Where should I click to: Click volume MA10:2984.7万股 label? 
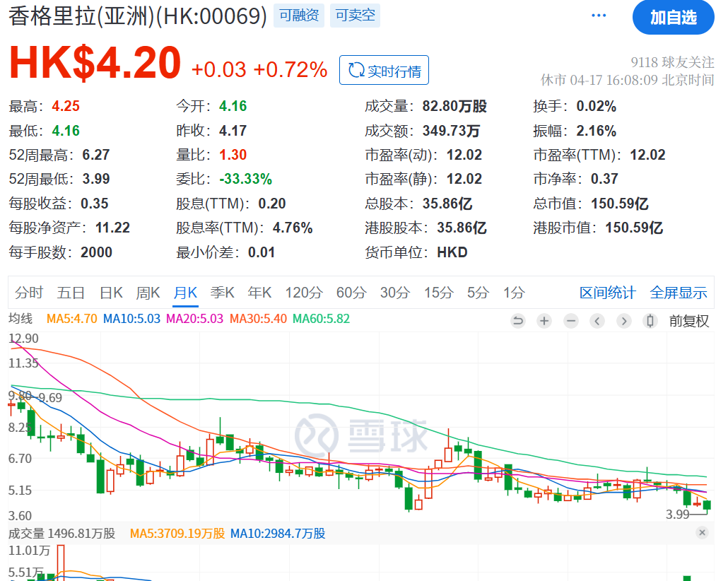pos(278,533)
